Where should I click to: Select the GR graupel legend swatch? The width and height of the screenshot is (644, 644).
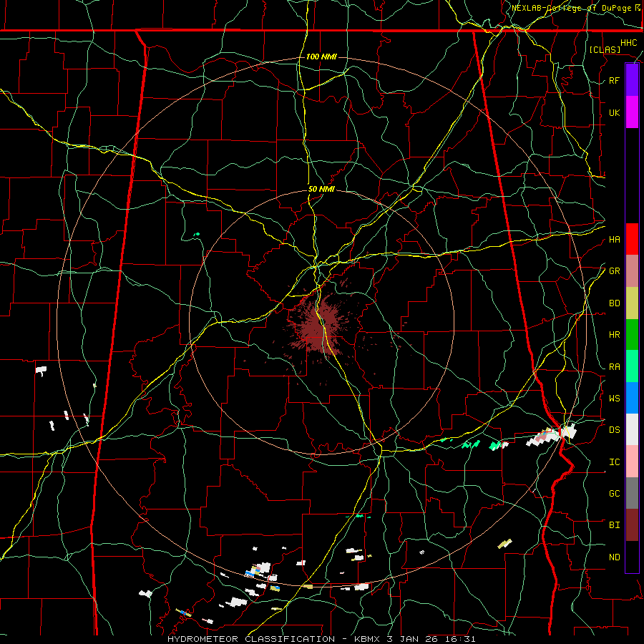point(632,271)
